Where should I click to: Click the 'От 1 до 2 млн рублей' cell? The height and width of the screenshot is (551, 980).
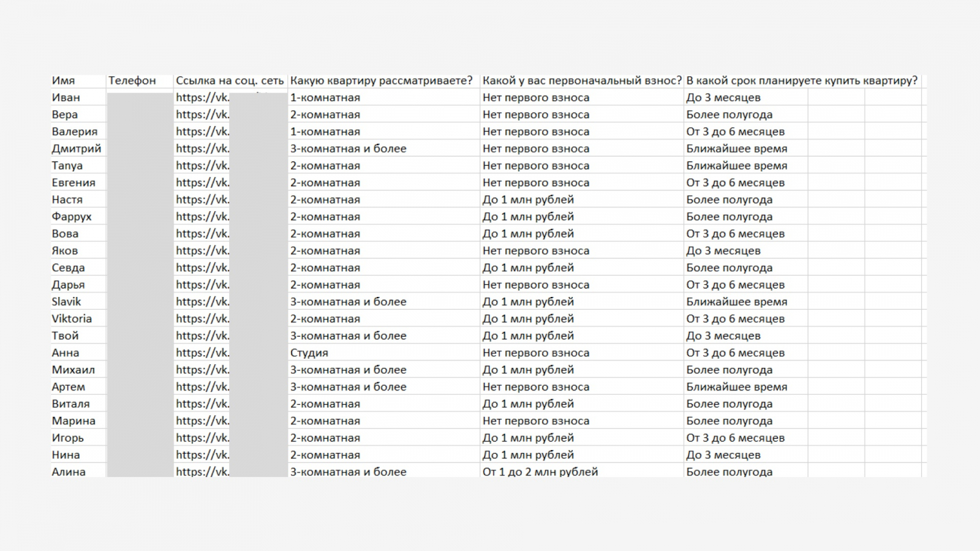coord(540,471)
